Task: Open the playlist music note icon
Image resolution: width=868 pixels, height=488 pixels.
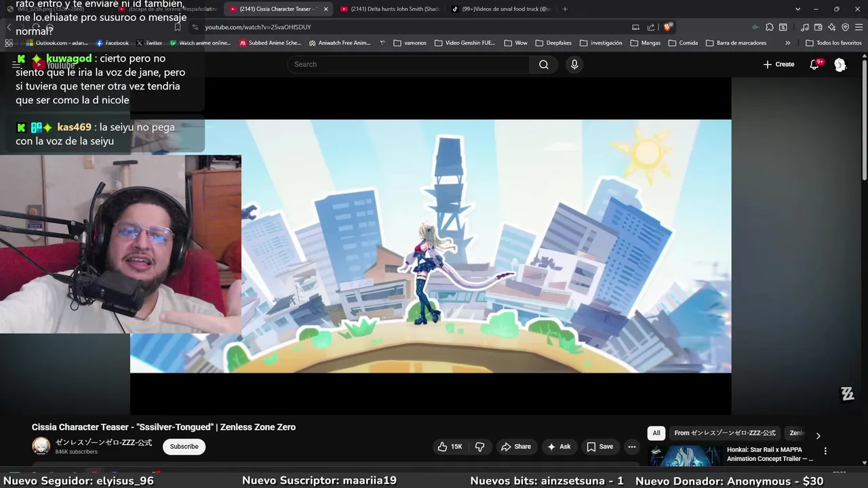Action: [x=805, y=27]
